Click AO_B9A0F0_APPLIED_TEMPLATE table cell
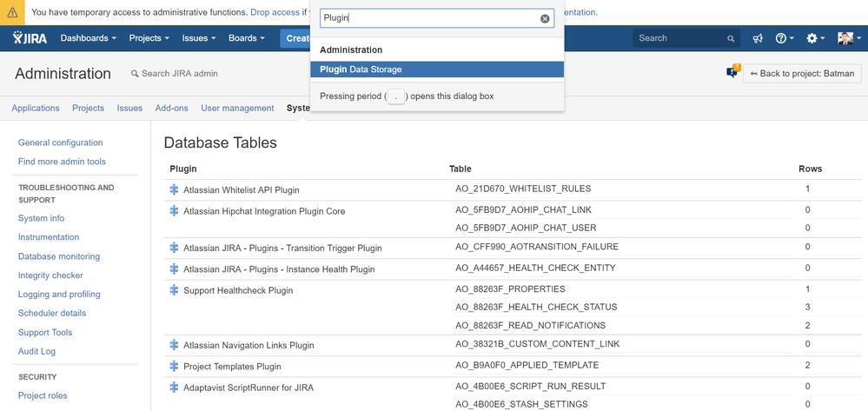The width and height of the screenshot is (868, 411). point(527,365)
